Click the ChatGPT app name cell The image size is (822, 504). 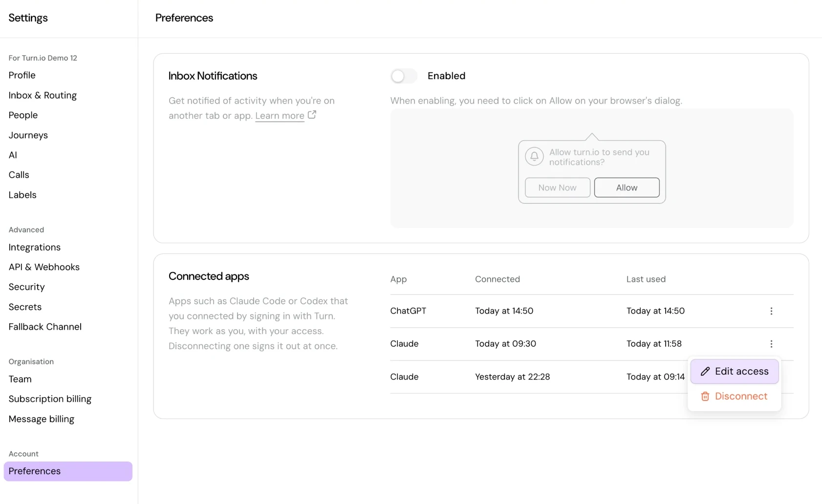[x=408, y=311]
